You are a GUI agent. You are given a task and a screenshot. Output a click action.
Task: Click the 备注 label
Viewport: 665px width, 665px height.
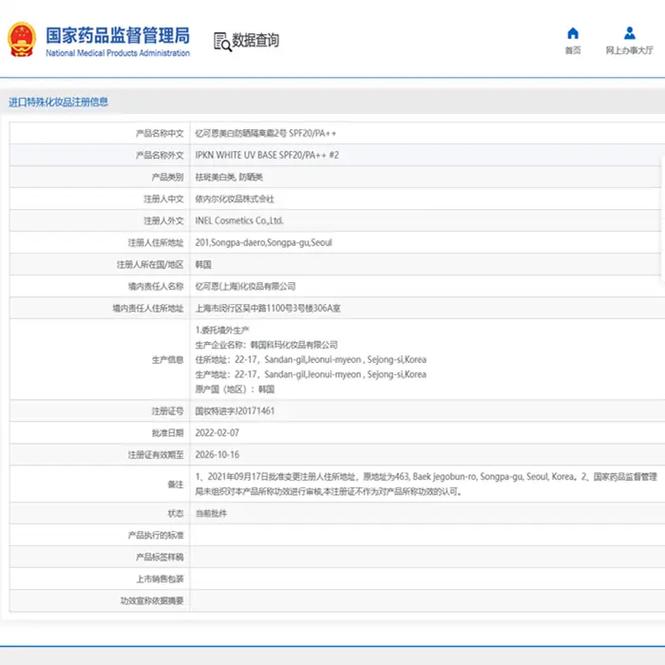click(x=176, y=484)
